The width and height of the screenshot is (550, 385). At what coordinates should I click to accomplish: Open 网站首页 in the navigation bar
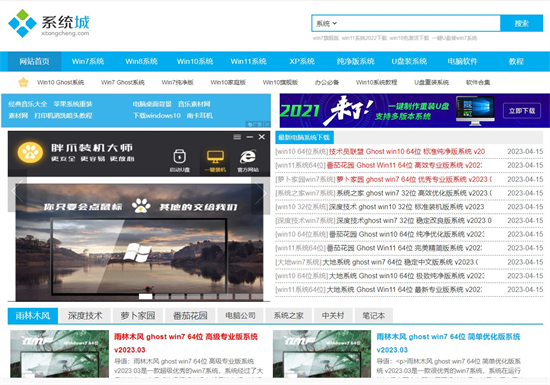34,61
